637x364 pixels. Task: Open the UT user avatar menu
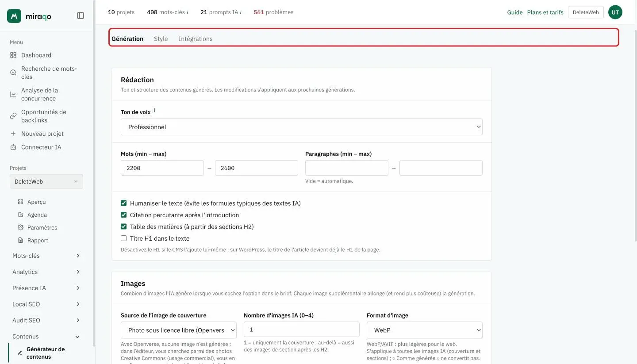tap(615, 12)
